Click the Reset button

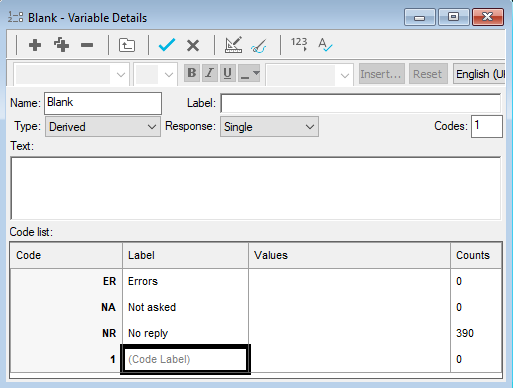[428, 74]
